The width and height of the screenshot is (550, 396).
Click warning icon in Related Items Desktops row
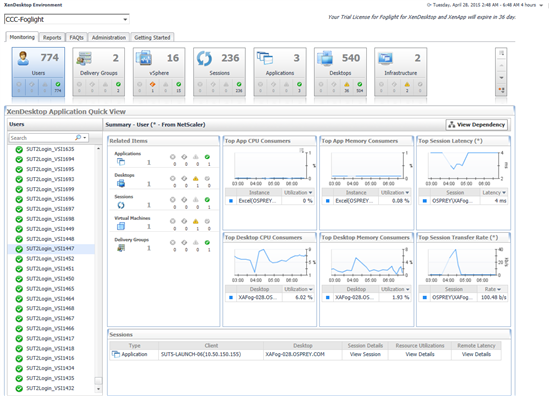pos(196,179)
